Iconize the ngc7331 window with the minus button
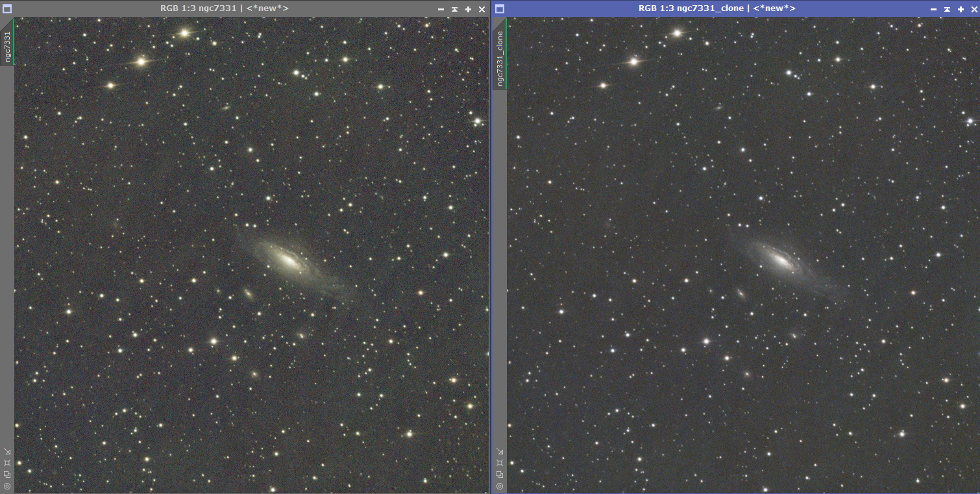 (441, 9)
